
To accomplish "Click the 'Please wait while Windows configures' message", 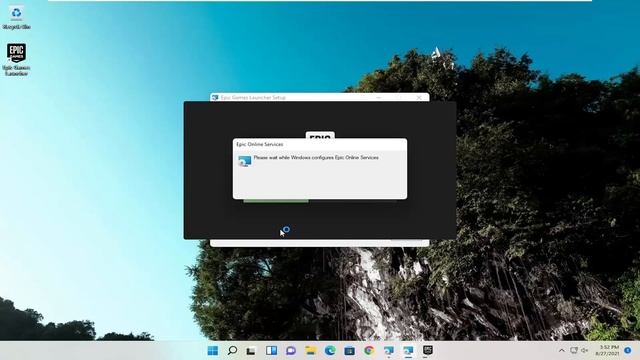I will point(316,158).
